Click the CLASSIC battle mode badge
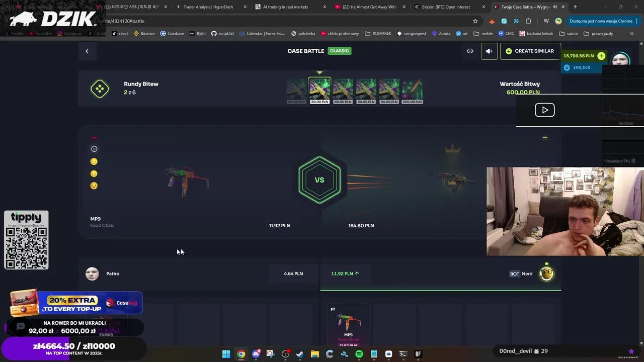 tap(339, 51)
